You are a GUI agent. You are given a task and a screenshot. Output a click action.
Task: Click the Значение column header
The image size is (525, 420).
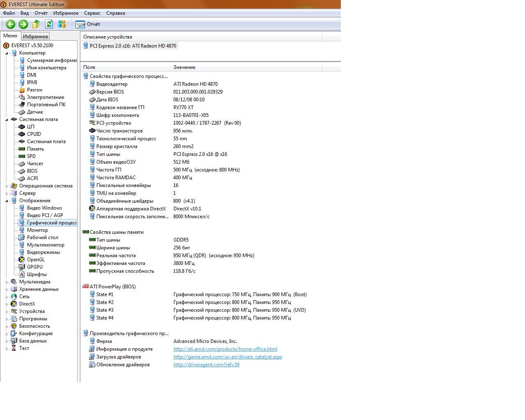click(x=247, y=67)
